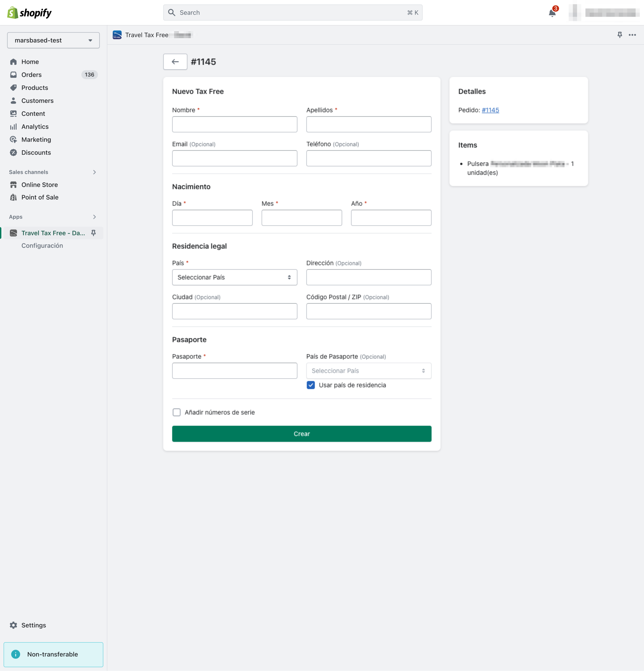Pin the app using top-right pin icon

(x=619, y=35)
